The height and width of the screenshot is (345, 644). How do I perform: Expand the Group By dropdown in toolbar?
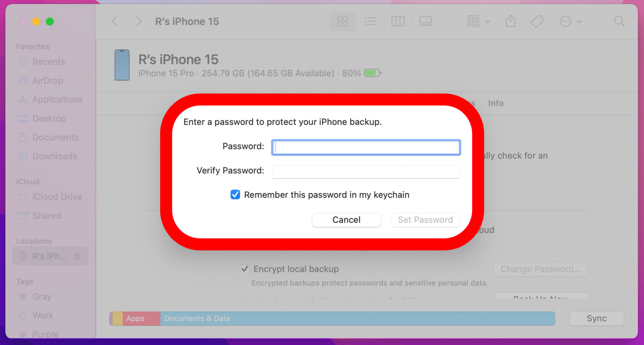tap(478, 21)
